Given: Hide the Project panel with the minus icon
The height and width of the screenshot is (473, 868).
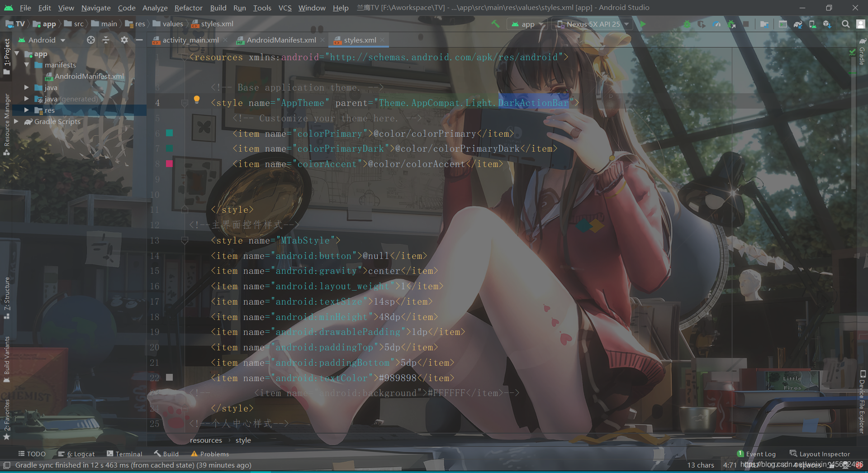Looking at the screenshot, I should click(139, 40).
